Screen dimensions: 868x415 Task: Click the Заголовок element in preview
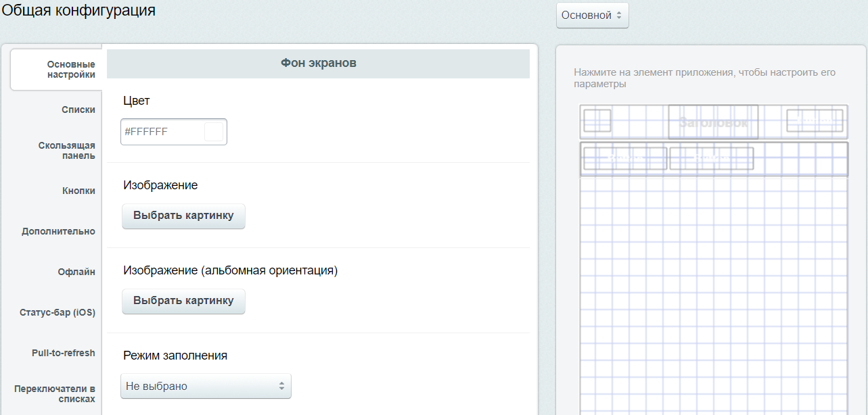pos(713,122)
